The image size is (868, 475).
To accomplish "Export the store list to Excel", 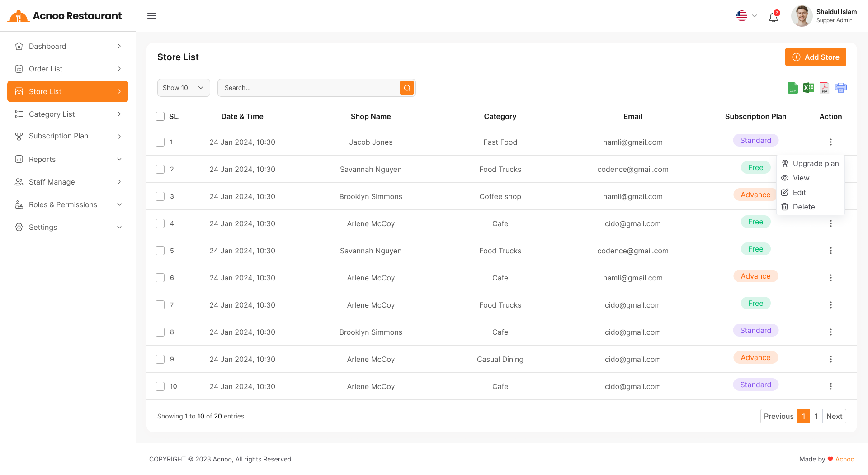I will [808, 88].
